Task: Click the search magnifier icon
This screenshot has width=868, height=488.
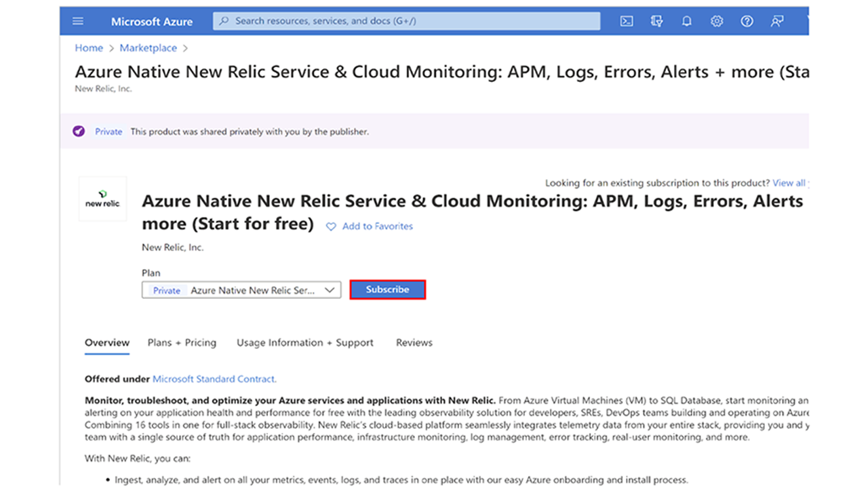Action: pyautogui.click(x=224, y=21)
